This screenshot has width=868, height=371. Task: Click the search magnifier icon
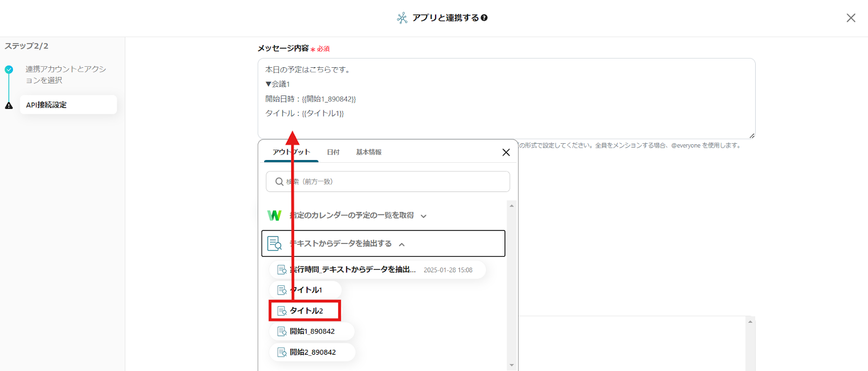[x=279, y=182]
